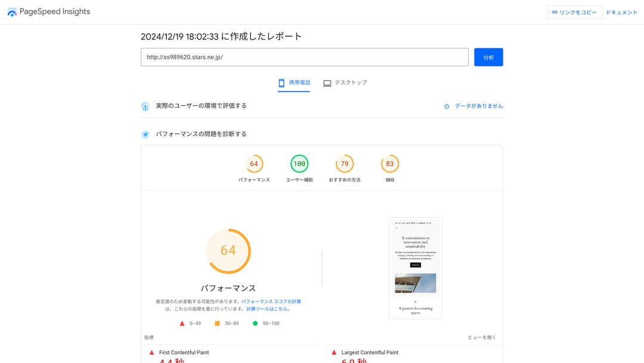Click the red triangle by First Contentful Paint
The image size is (644, 363).
tap(151, 353)
